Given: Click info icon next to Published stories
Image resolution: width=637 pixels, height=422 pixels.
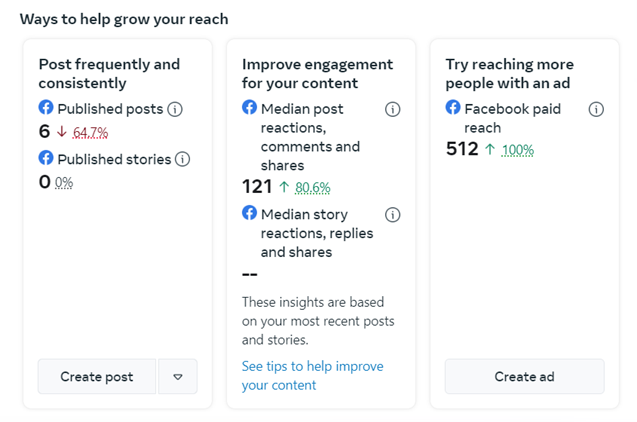Looking at the screenshot, I should (182, 159).
